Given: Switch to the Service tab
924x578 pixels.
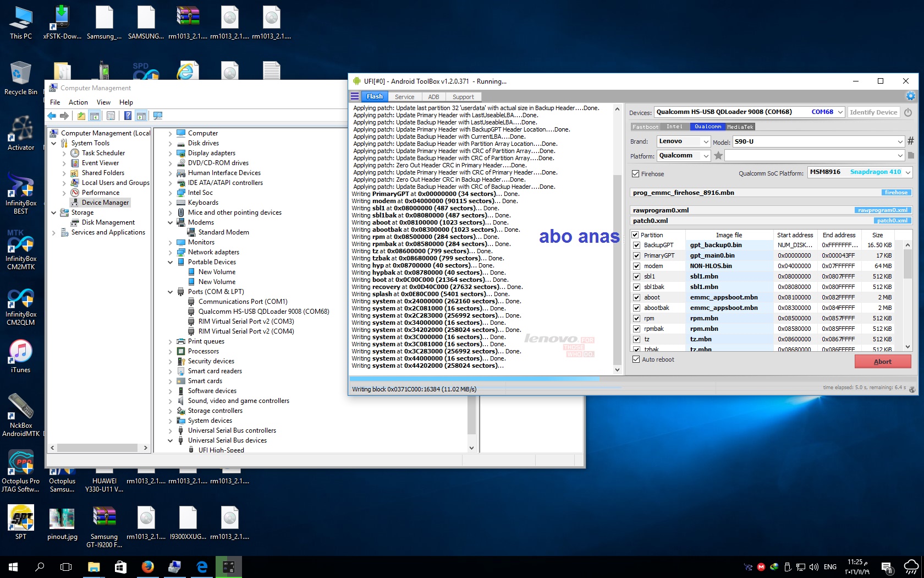Looking at the screenshot, I should [x=404, y=97].
